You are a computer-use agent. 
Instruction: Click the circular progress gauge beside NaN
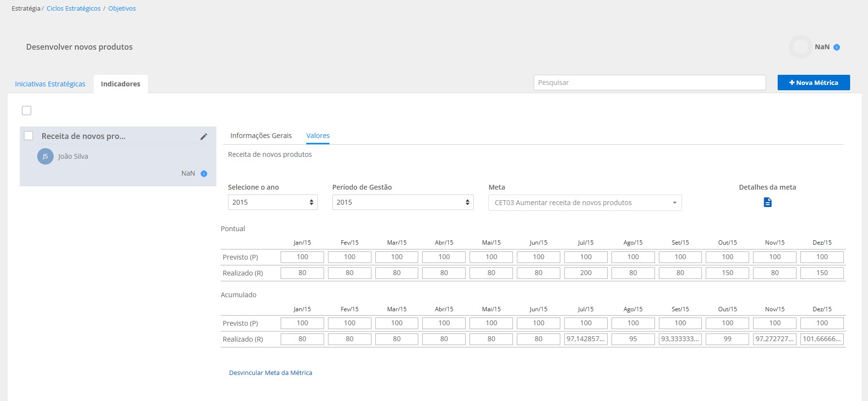[x=800, y=47]
